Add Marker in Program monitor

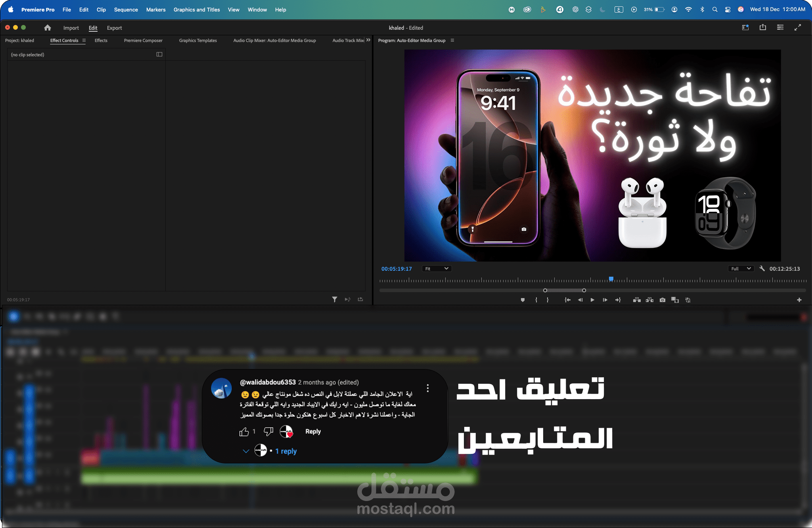click(523, 300)
